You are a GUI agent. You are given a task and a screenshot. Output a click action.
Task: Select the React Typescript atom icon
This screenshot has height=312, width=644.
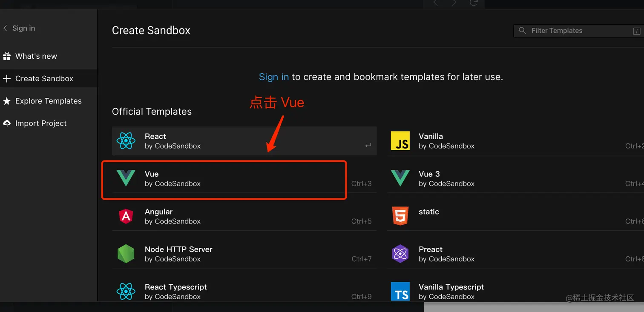[126, 292]
